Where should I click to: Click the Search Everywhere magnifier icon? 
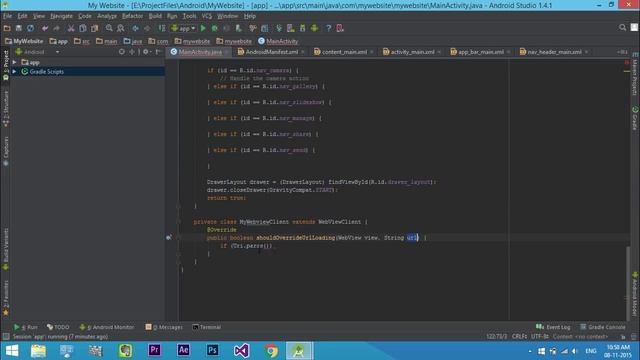[x=622, y=27]
